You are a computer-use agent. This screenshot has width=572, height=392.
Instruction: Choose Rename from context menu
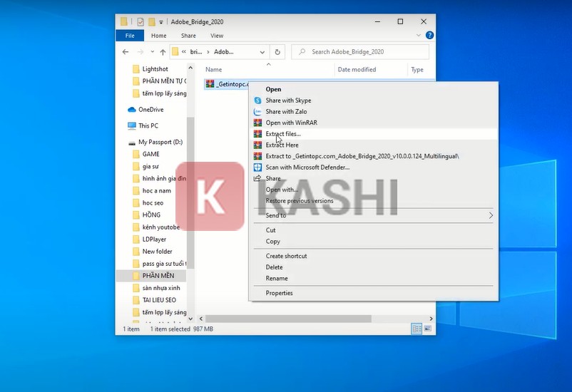tap(374, 278)
